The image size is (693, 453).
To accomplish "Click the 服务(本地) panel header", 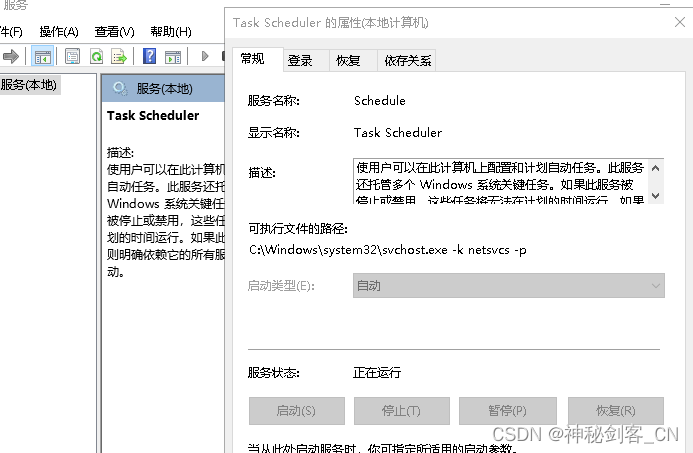I will pos(164,88).
